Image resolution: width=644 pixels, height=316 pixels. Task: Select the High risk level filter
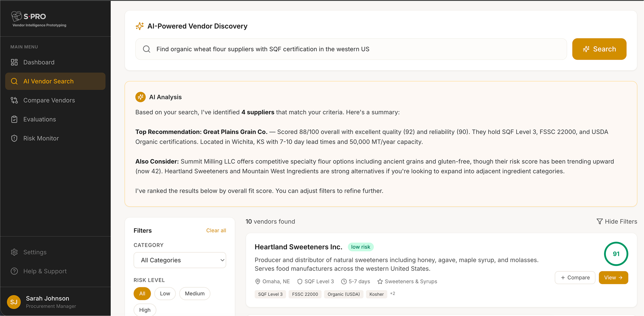point(145,310)
